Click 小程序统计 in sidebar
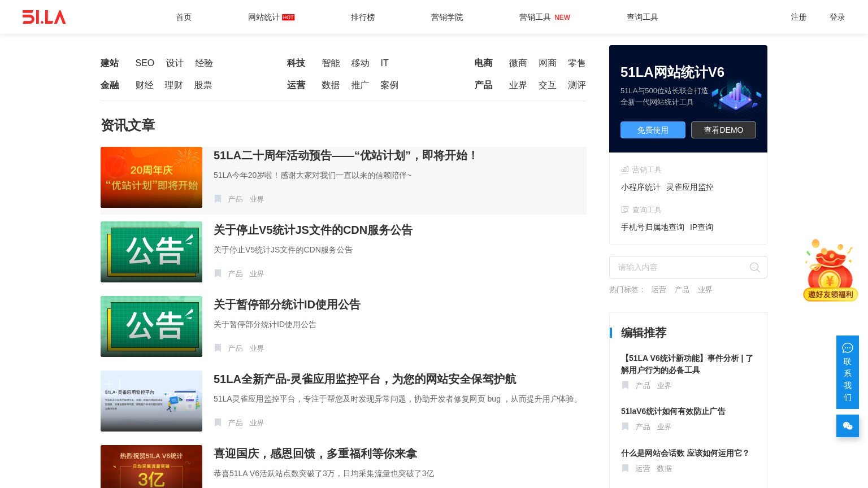This screenshot has height=488, width=868. [x=641, y=187]
